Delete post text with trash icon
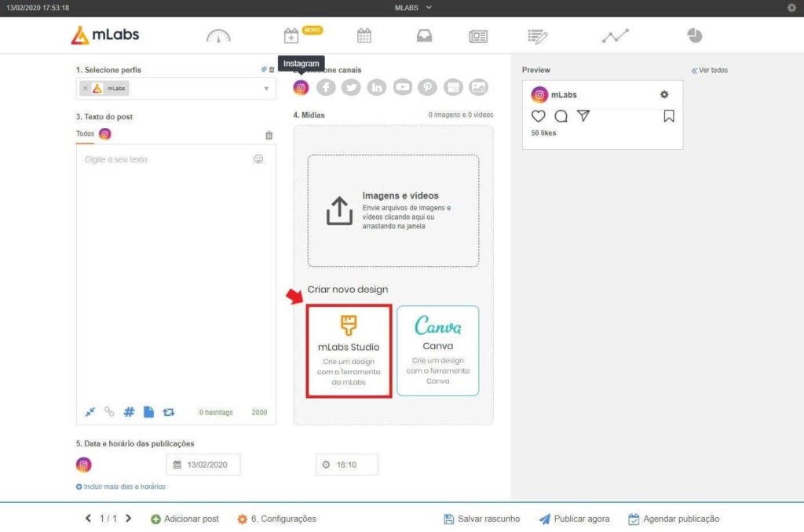Screen dimensions: 804x532 coord(269,135)
